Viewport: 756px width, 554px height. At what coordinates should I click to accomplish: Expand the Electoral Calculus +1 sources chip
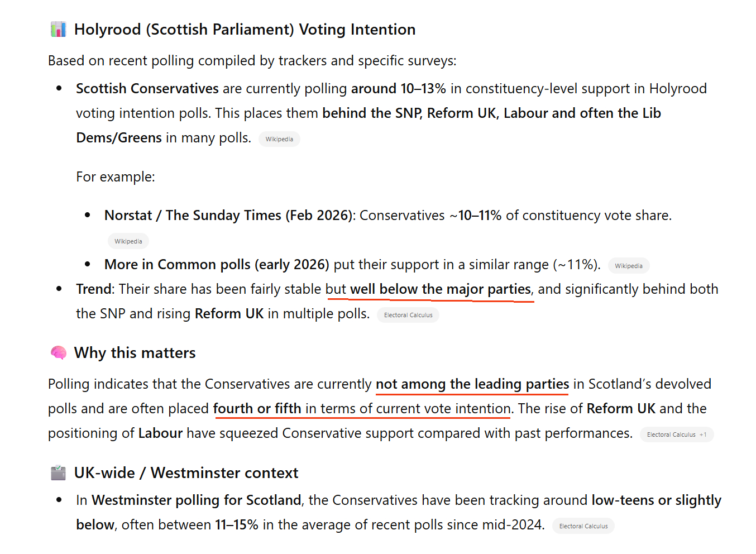(676, 434)
